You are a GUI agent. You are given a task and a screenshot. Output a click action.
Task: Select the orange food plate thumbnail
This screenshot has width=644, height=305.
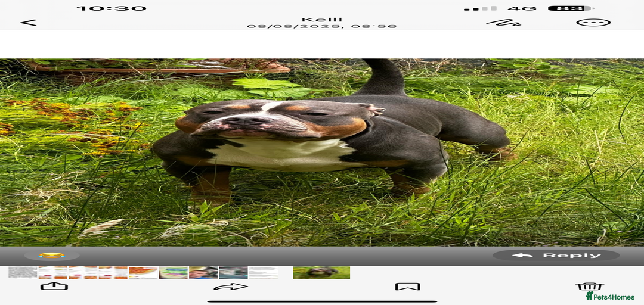[x=143, y=273]
